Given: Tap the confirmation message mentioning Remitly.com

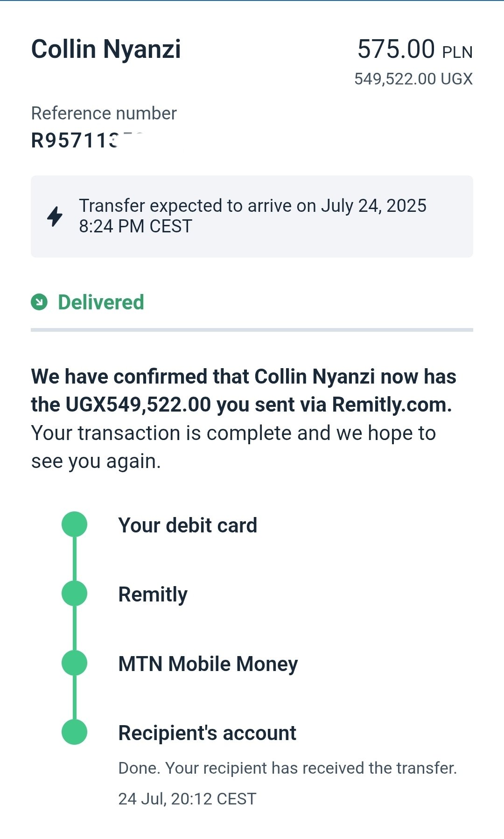Looking at the screenshot, I should (244, 419).
